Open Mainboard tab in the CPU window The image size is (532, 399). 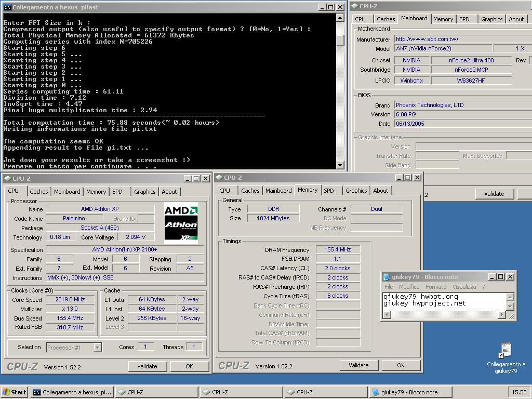click(67, 192)
